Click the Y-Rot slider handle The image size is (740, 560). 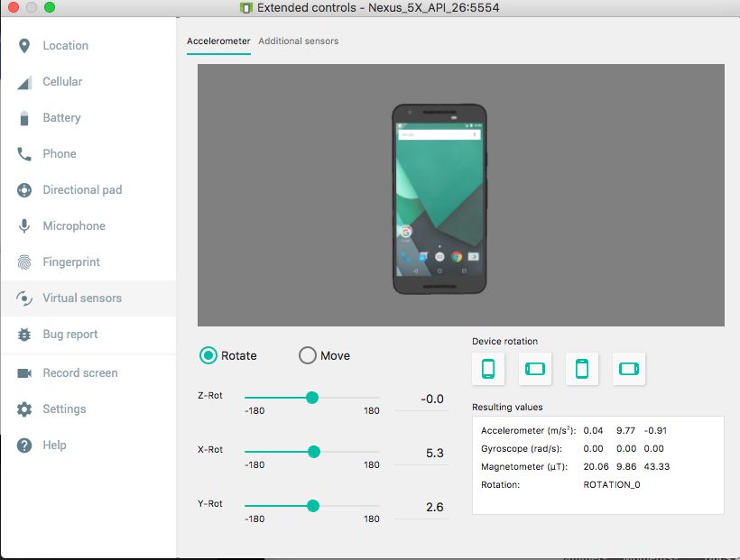tap(313, 506)
